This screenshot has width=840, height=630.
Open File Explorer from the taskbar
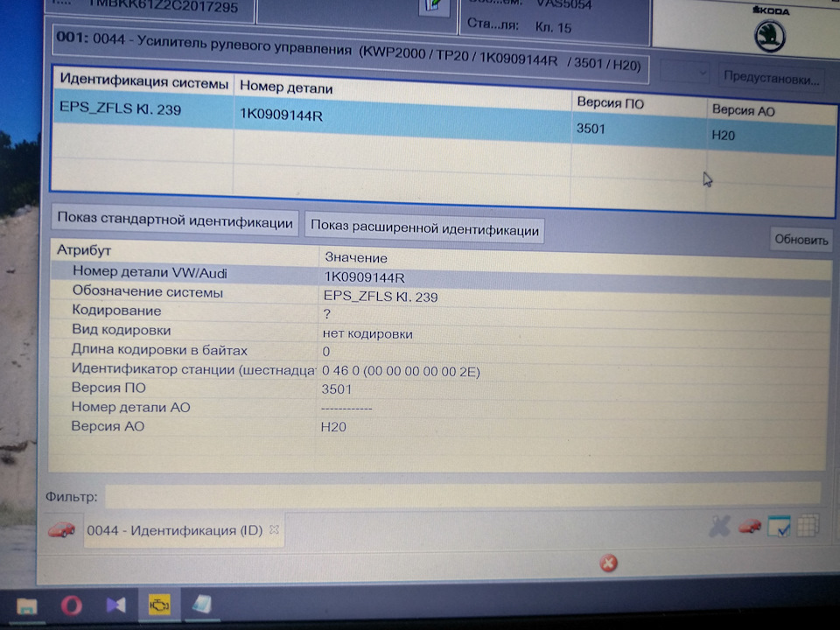tap(26, 605)
